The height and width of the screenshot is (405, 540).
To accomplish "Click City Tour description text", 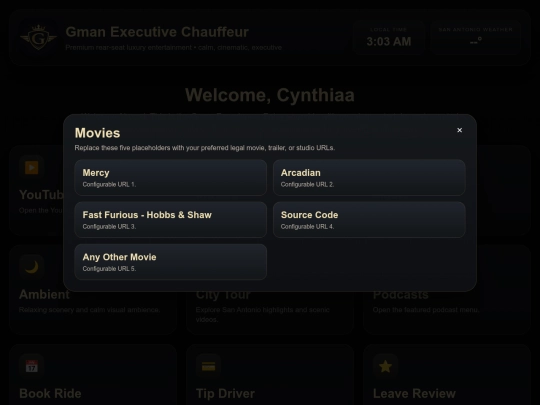I will (x=262, y=314).
